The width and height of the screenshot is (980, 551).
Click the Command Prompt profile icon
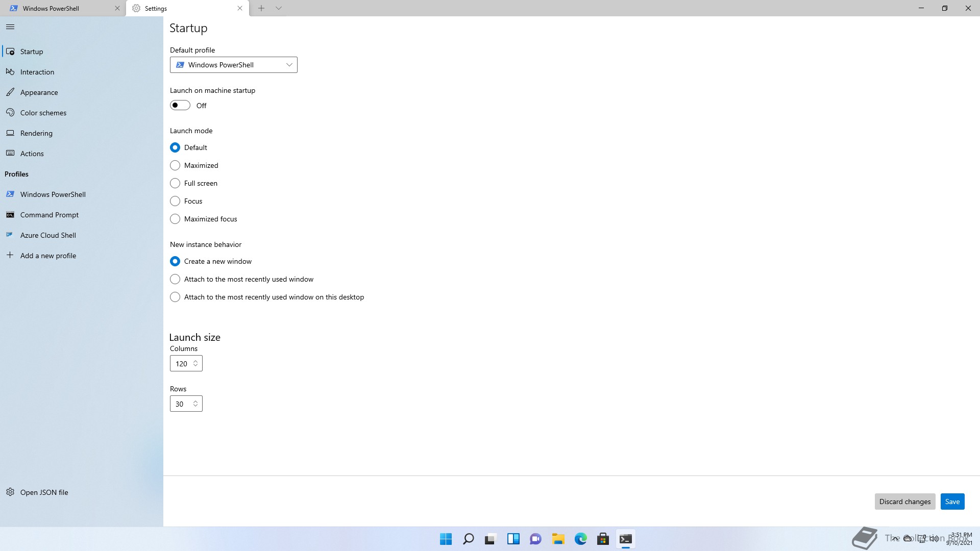10,215
